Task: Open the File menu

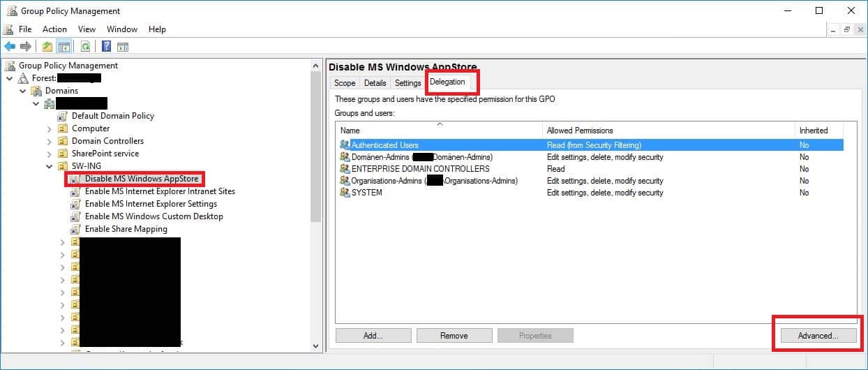Action: click(x=25, y=29)
